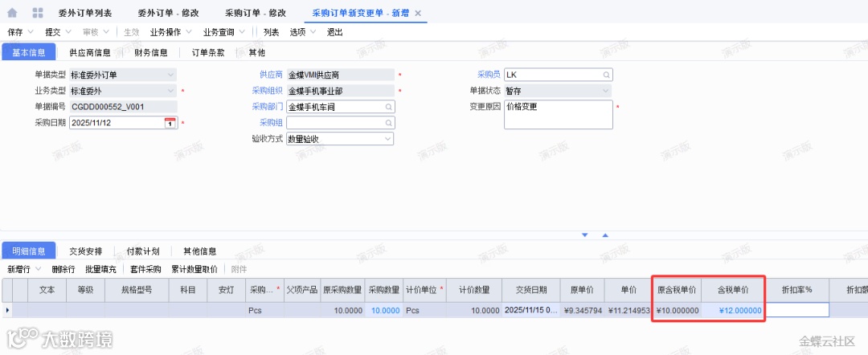Click 交货日期 cell 2025/11/15
This screenshot has width=868, height=355.
pos(531,311)
